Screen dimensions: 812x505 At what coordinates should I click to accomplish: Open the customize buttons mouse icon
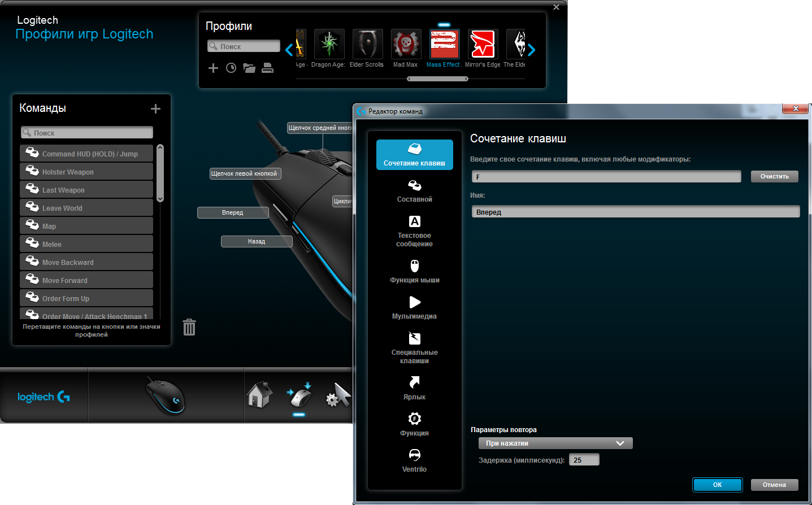[299, 394]
